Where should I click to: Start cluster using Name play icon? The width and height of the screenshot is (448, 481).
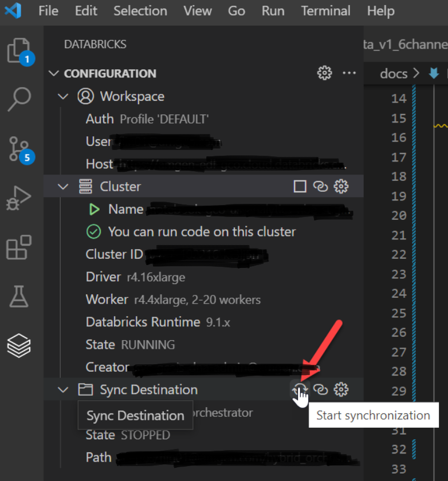(x=95, y=210)
